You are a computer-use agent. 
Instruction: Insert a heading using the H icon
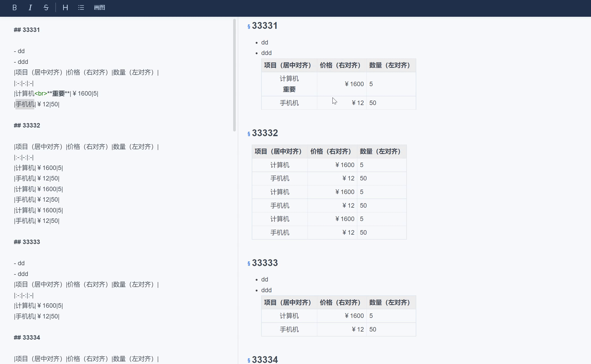[65, 8]
